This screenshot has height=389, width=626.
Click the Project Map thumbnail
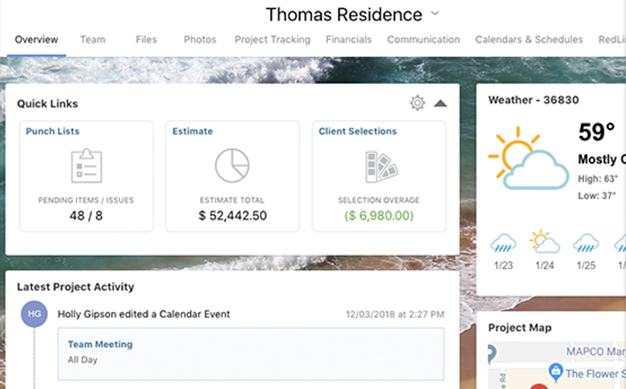tap(557, 365)
